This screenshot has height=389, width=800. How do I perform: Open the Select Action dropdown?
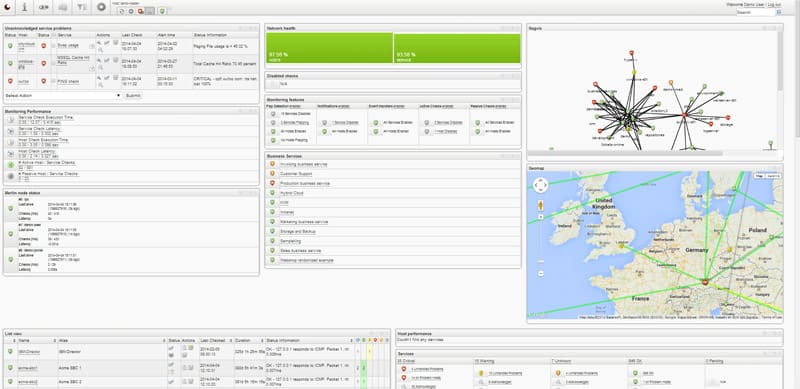pos(63,95)
